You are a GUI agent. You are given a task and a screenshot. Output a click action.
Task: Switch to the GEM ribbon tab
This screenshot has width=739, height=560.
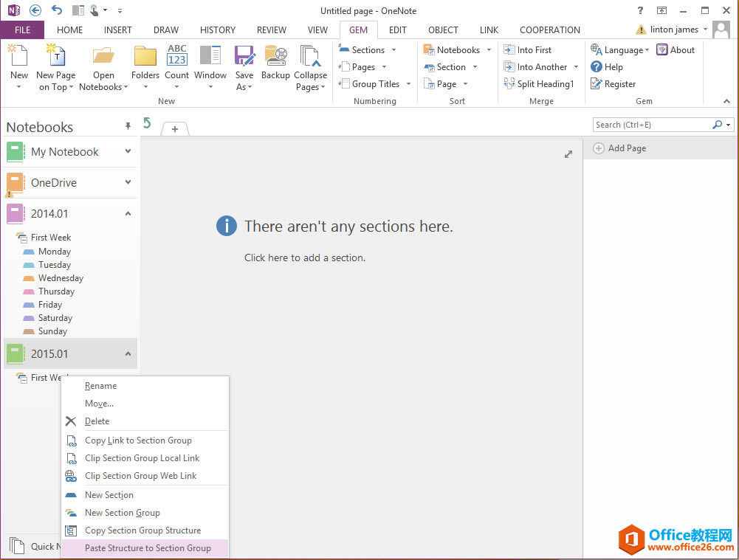(x=359, y=30)
